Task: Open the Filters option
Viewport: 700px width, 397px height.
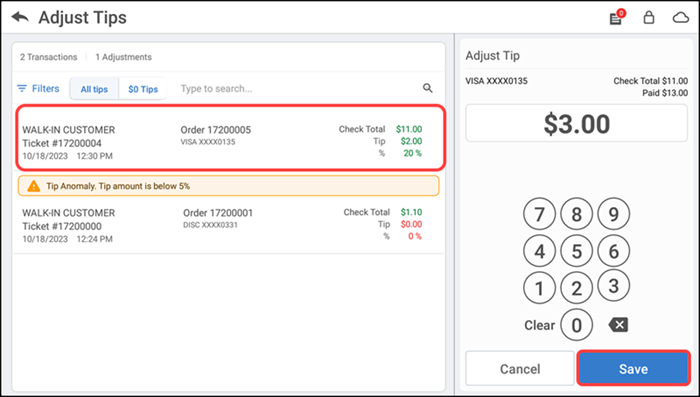Action: pyautogui.click(x=38, y=88)
